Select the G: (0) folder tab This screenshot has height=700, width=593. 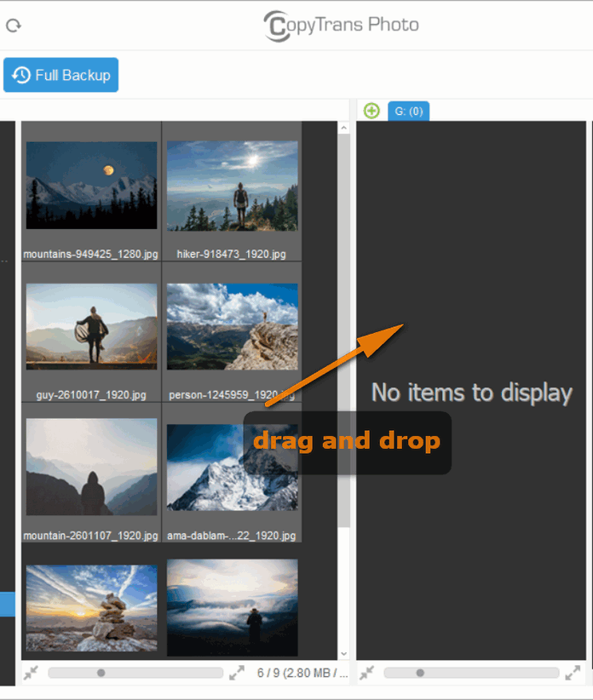tap(409, 112)
